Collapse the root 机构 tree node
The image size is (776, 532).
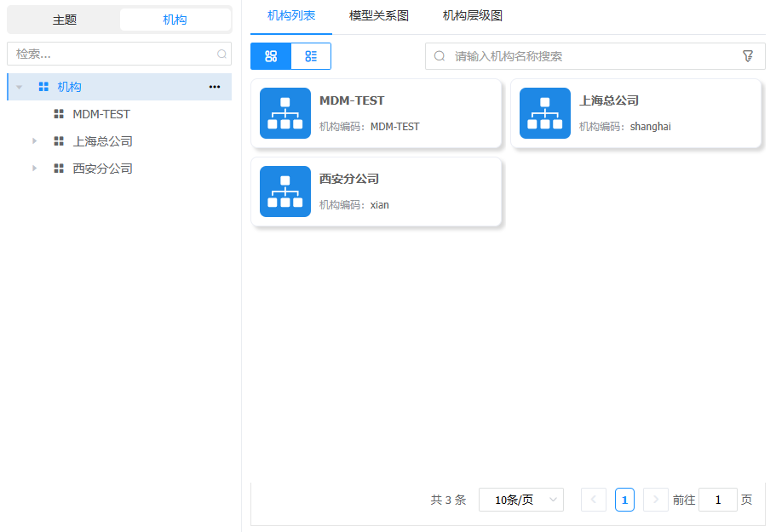click(20, 87)
